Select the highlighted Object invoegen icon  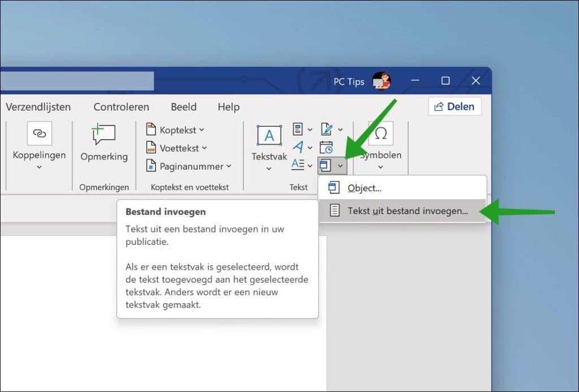click(x=325, y=165)
